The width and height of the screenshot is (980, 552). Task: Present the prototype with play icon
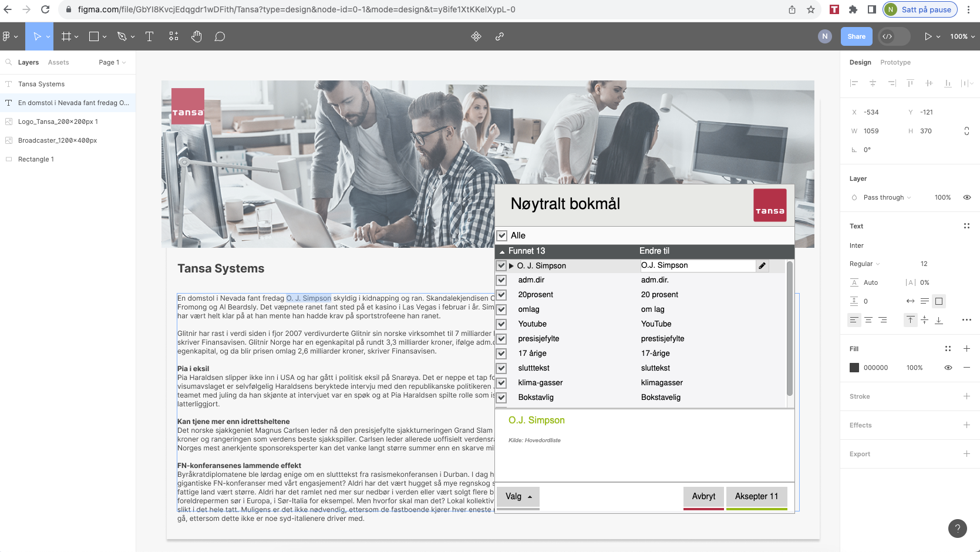pyautogui.click(x=928, y=36)
